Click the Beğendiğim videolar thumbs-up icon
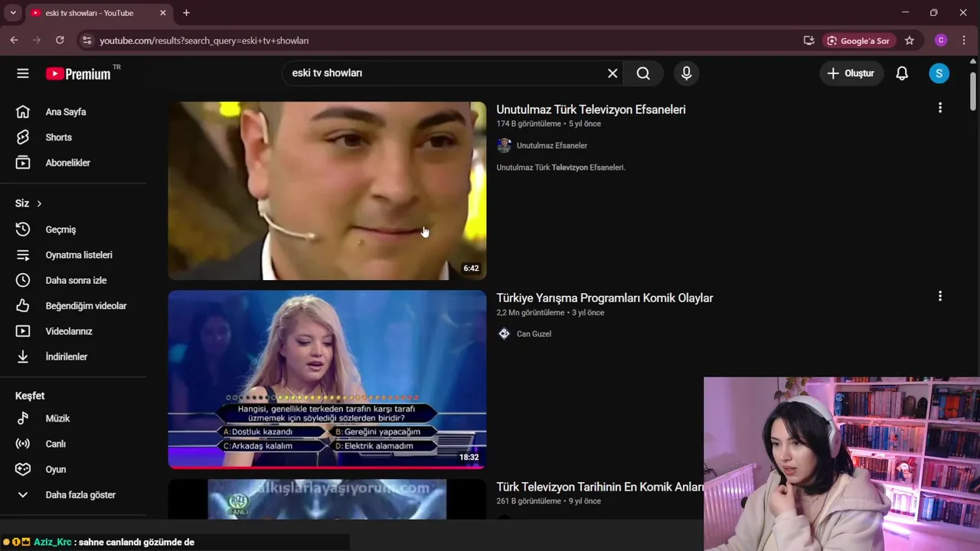 click(x=23, y=306)
